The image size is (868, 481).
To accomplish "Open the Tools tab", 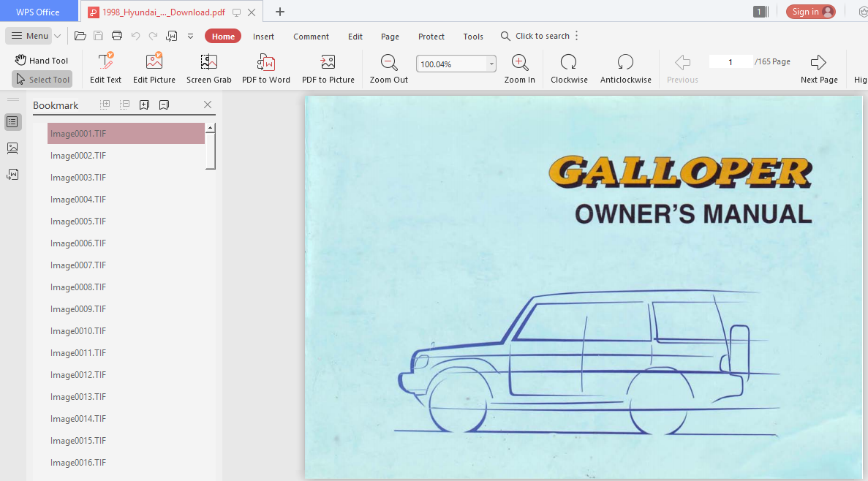I will tap(473, 37).
